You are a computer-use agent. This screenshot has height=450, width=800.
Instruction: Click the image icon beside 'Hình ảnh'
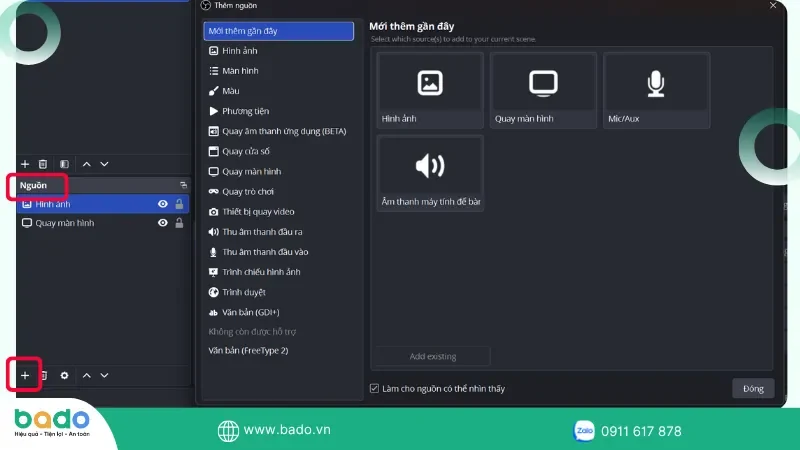(x=213, y=51)
